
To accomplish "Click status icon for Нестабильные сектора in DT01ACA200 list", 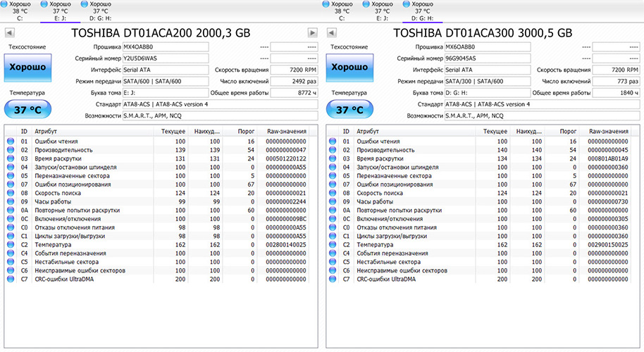I will coord(11,262).
